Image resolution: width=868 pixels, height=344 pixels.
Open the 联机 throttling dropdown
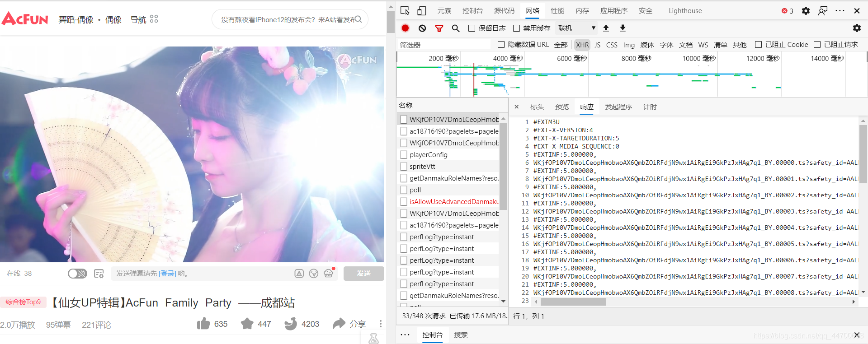pyautogui.click(x=577, y=28)
